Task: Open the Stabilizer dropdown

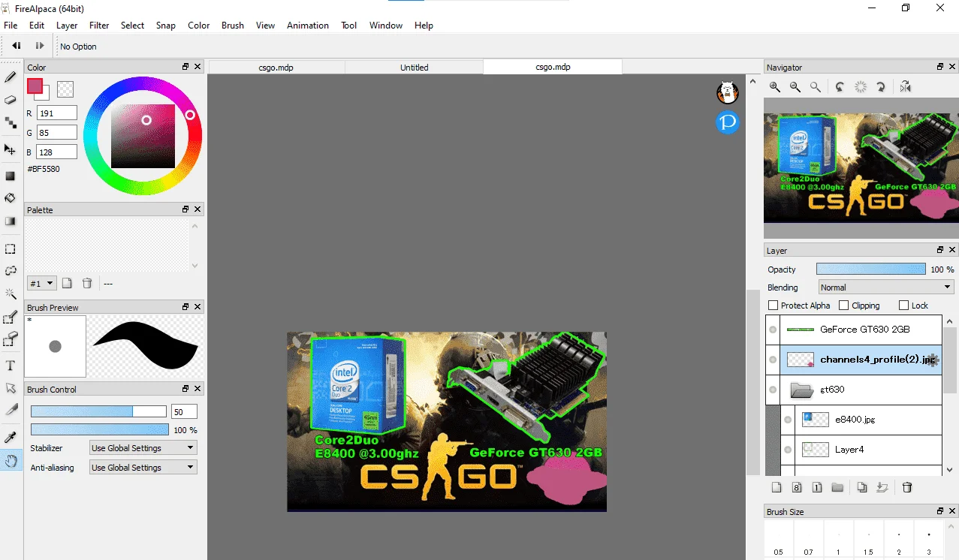Action: [143, 448]
